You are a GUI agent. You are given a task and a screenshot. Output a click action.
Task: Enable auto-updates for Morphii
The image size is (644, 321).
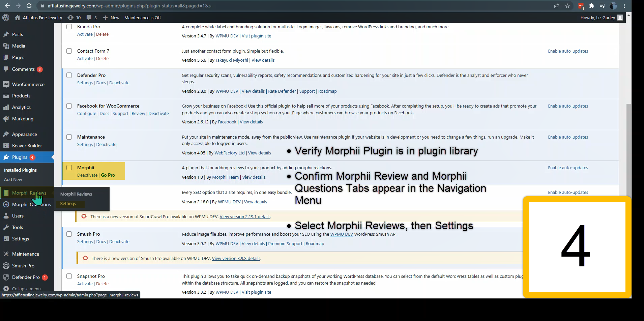pyautogui.click(x=568, y=168)
